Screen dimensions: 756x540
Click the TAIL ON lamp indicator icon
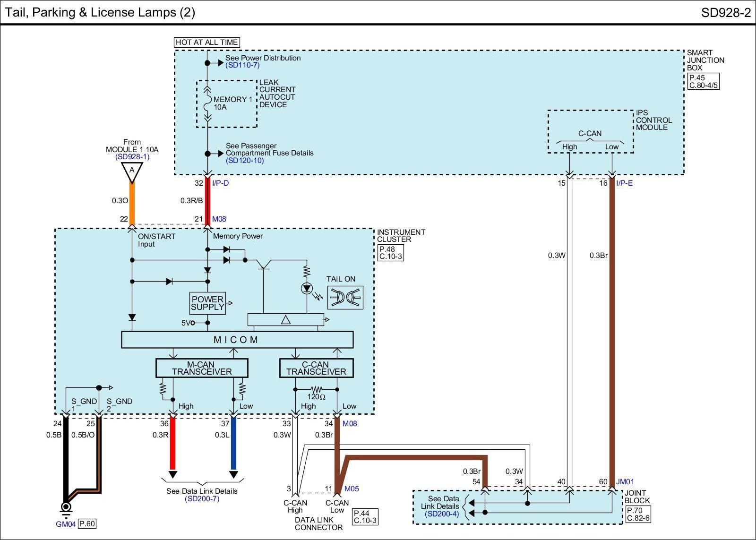(345, 298)
